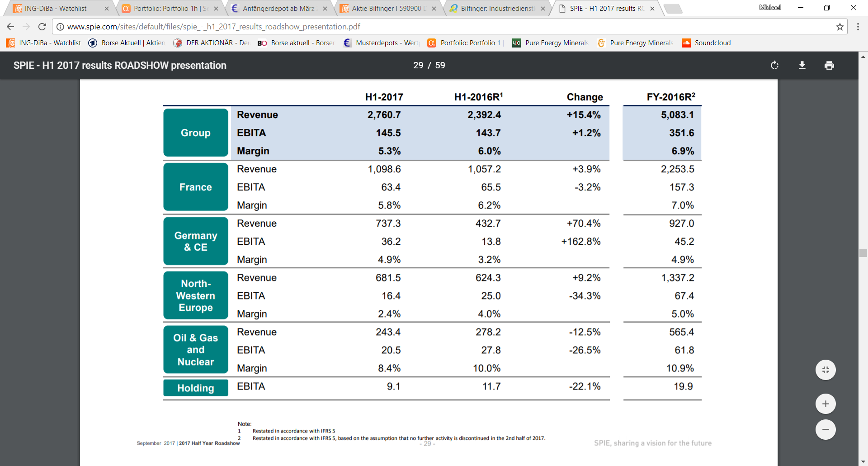The width and height of the screenshot is (868, 466).
Task: Close the Bilfinger Industriedienstl tab
Action: pos(543,9)
